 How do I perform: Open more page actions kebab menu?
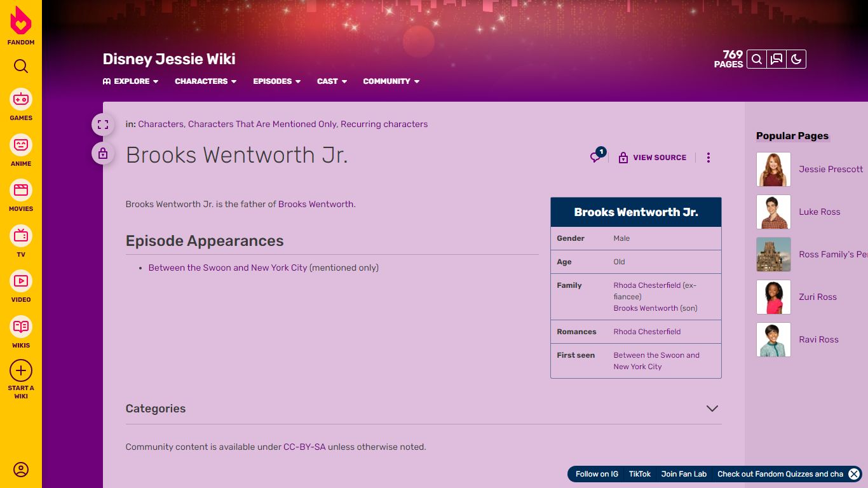tap(709, 158)
